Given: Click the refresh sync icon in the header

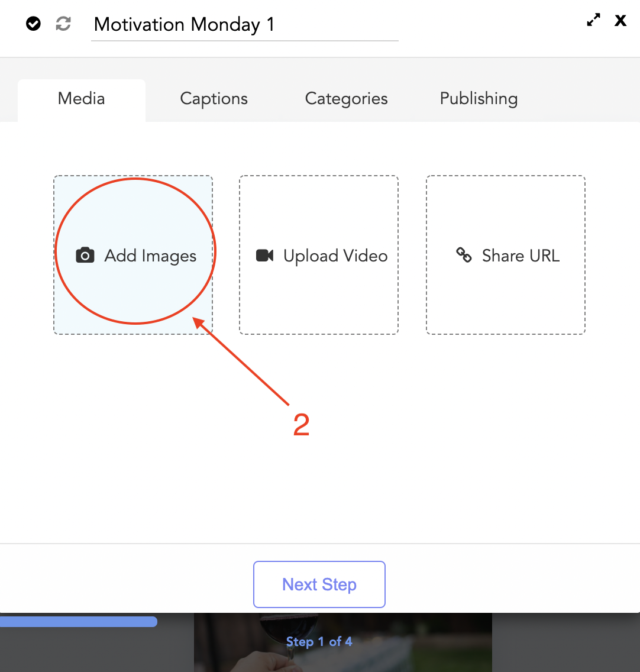Looking at the screenshot, I should point(63,24).
